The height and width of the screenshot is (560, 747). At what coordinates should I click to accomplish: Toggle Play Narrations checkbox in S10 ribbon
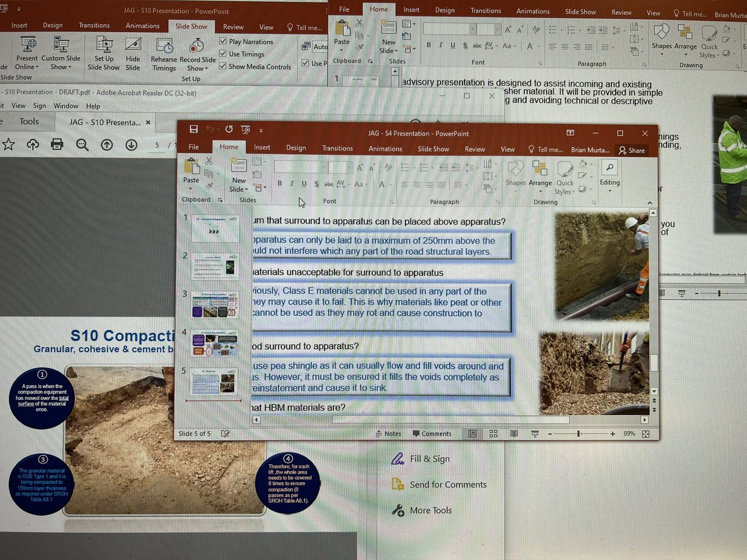coord(223,42)
